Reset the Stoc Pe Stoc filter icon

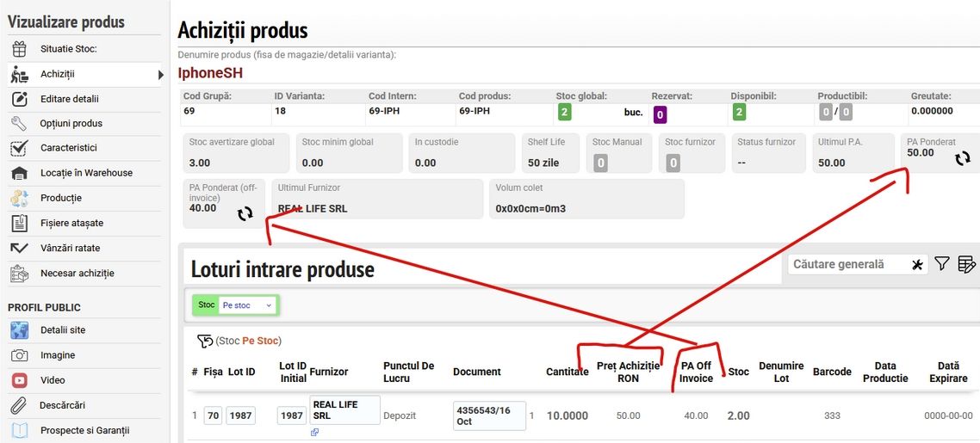tap(204, 341)
